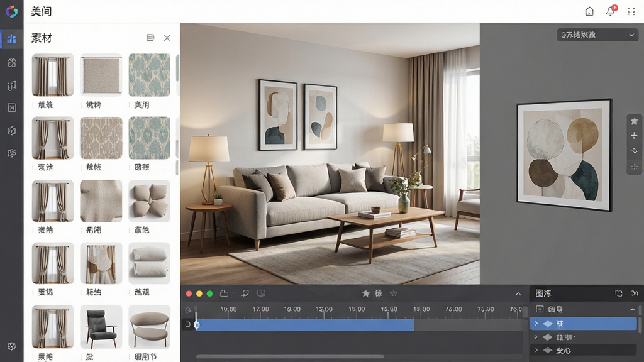The width and height of the screenshot is (644, 362).
Task: Select the 安心 layer row
Action: 583,350
